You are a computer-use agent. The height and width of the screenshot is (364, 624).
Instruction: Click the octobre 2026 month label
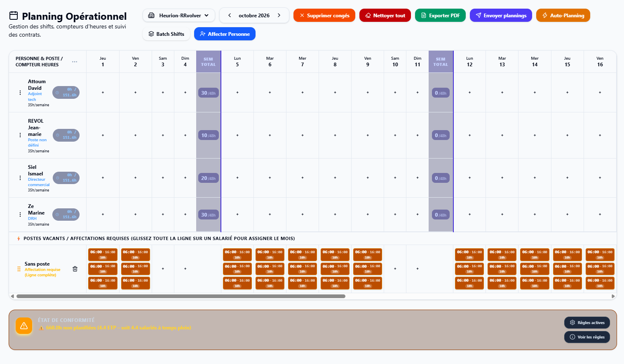[254, 16]
